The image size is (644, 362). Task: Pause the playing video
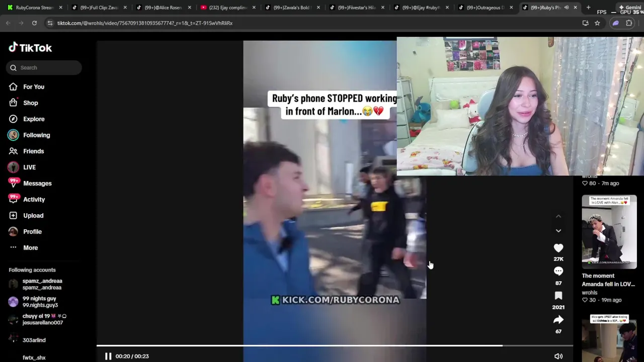[x=108, y=356]
